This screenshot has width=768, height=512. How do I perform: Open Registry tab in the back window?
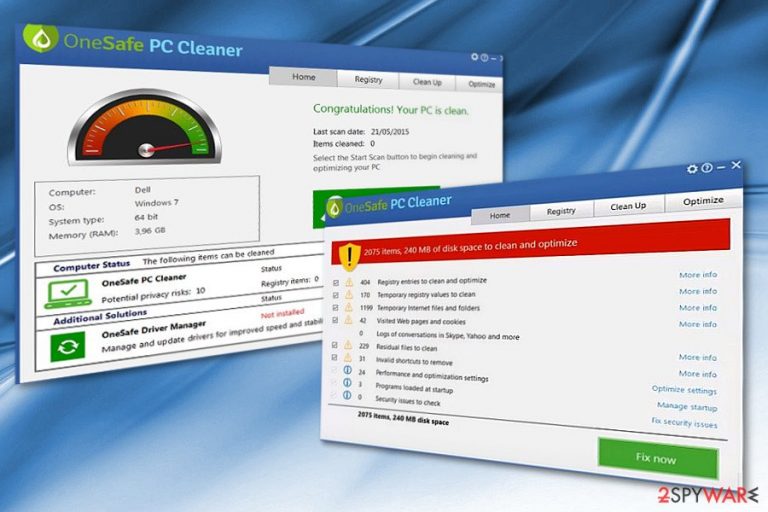[368, 79]
